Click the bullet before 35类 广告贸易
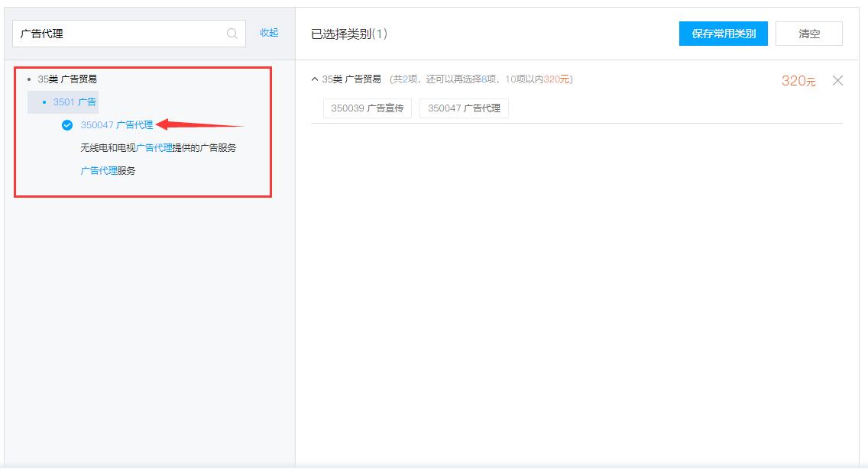868x474 pixels. click(29, 79)
